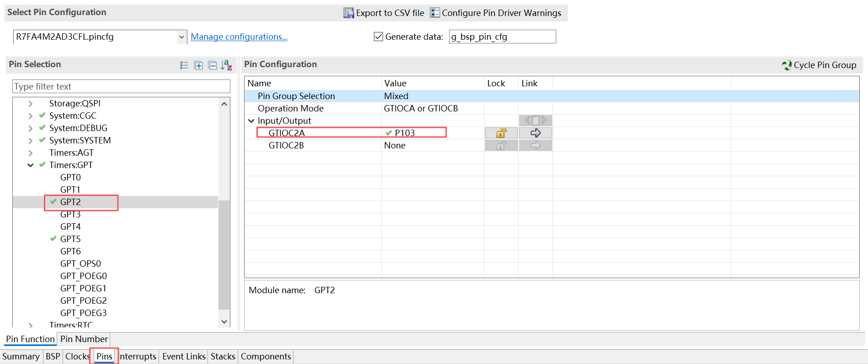This screenshot has width=868, height=364.
Task: Expand all nodes in Pin Selection
Action: click(198, 65)
